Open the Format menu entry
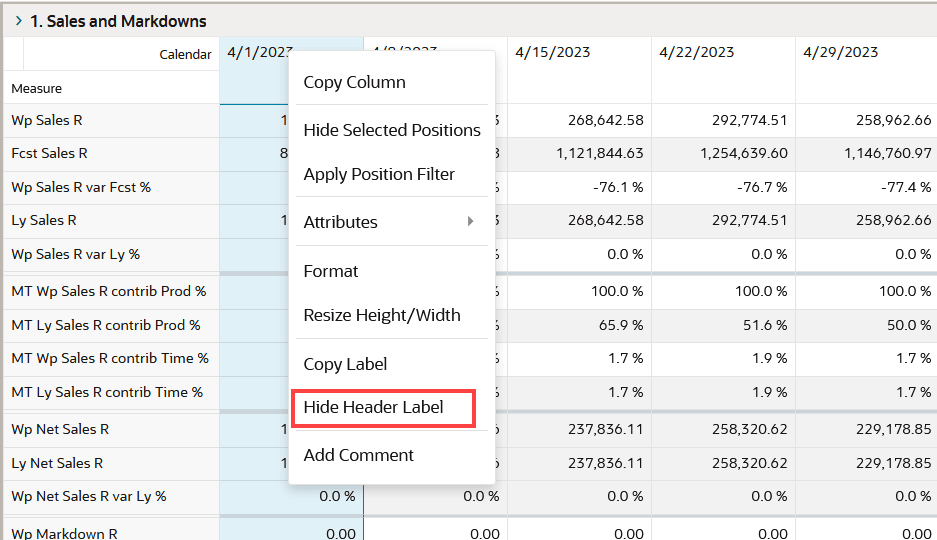937x540 pixels. tap(330, 271)
